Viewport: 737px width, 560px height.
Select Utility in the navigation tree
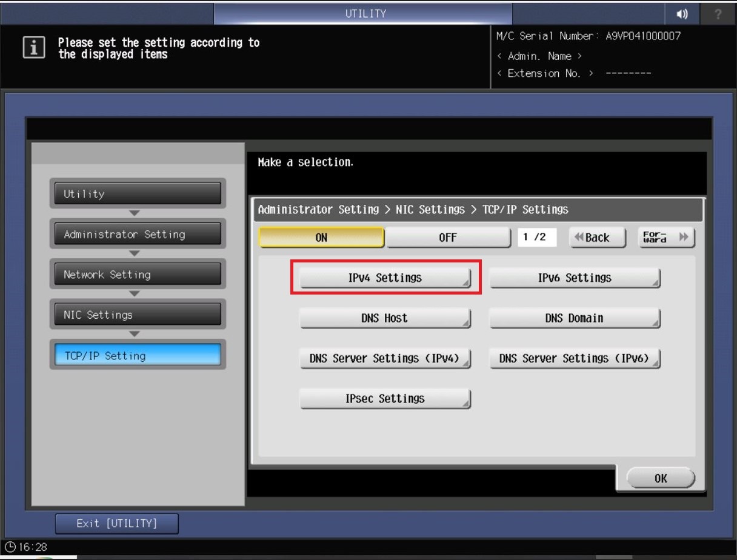point(137,194)
